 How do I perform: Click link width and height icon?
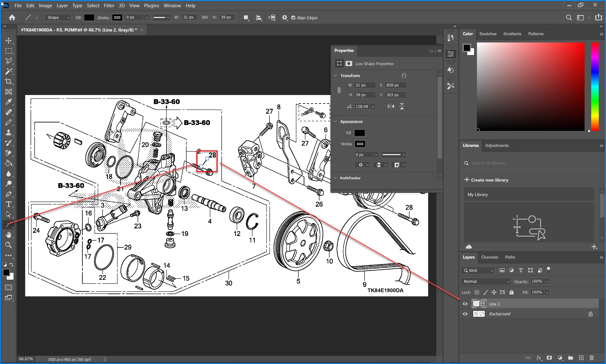[x=339, y=90]
